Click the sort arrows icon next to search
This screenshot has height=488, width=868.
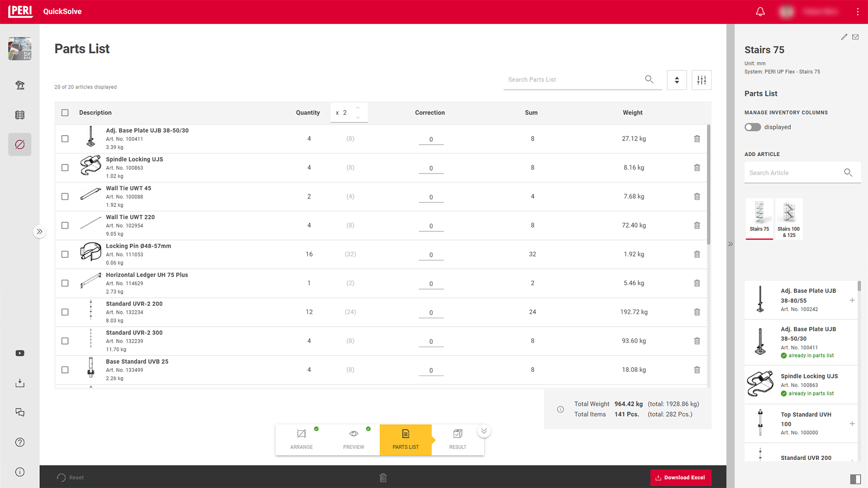tap(677, 80)
